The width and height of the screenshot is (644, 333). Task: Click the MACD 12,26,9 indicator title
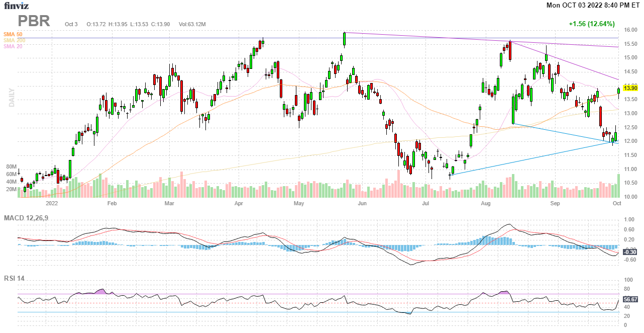click(x=30, y=218)
